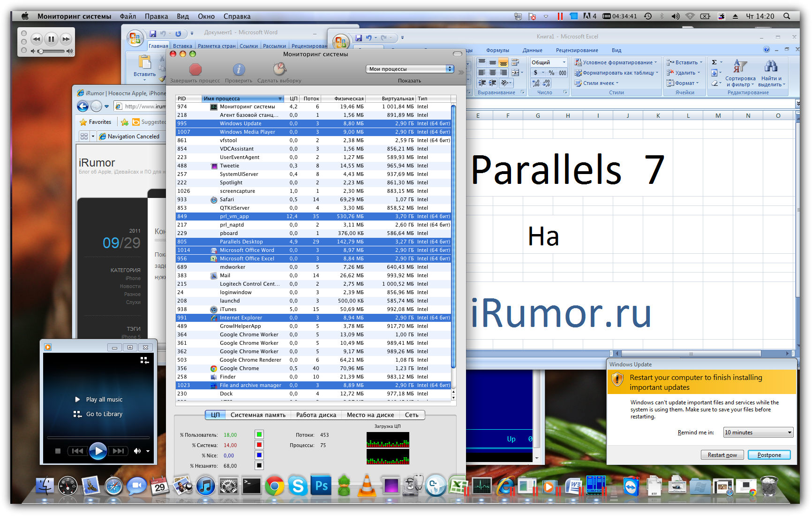Open VLC cone icon in the Dock
Screen dimensions: 812x516
367,486
